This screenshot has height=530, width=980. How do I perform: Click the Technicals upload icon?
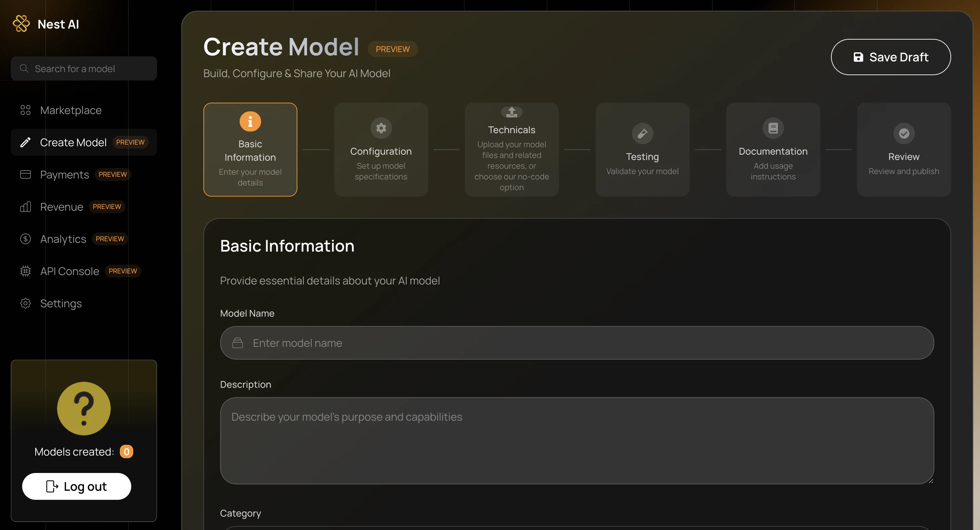click(x=511, y=112)
